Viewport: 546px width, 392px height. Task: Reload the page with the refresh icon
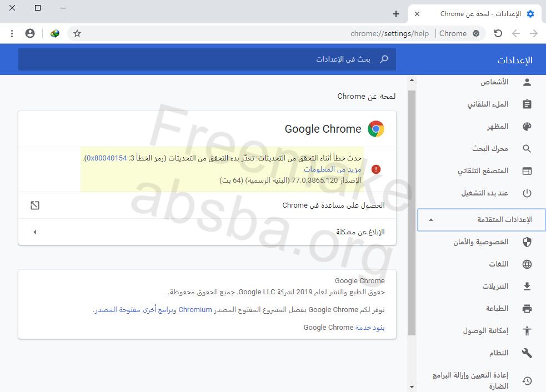coord(498,33)
